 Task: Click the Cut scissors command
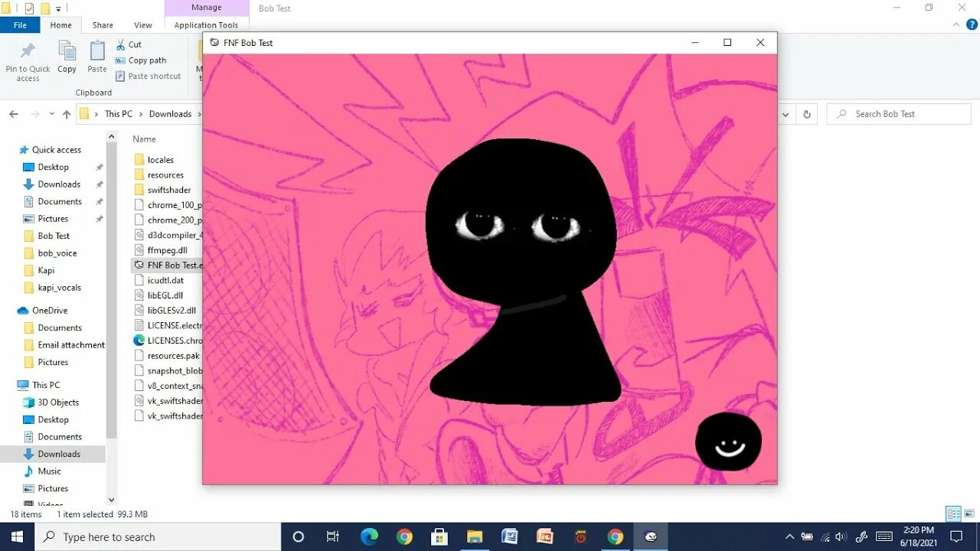(129, 44)
